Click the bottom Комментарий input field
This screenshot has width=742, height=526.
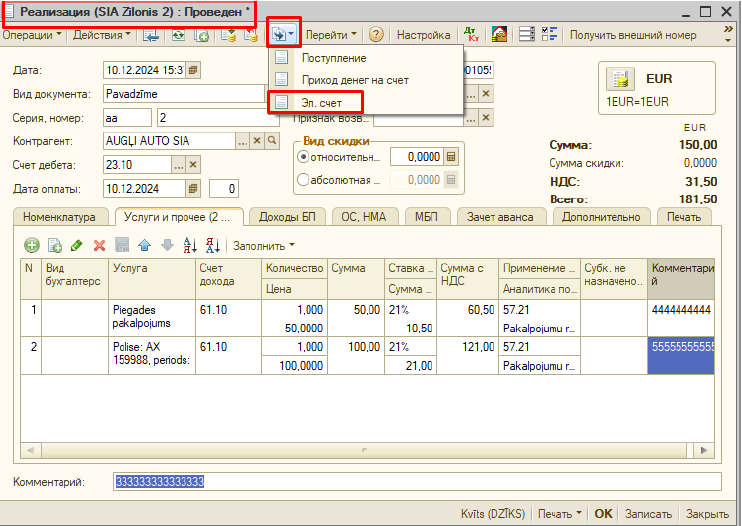click(417, 482)
